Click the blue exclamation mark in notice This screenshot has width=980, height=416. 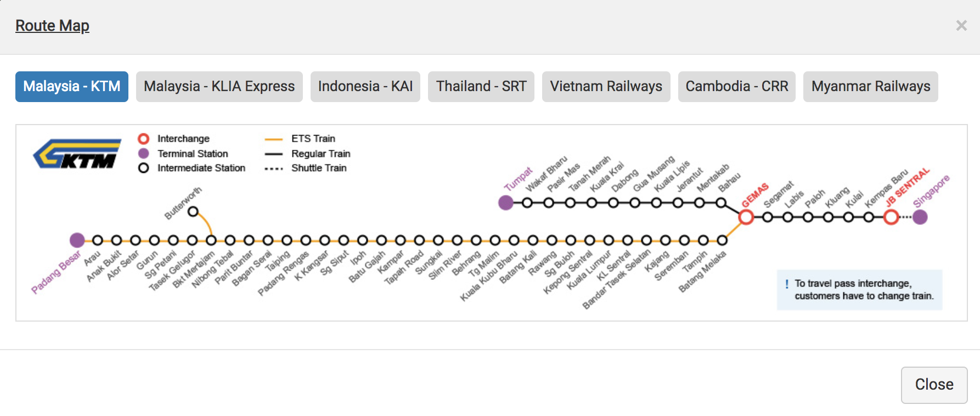point(787,284)
